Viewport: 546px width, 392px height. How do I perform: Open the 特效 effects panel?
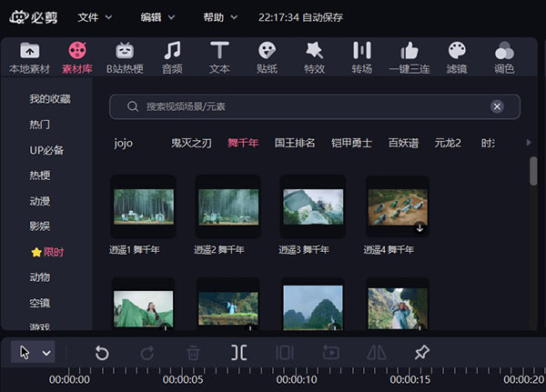[314, 57]
